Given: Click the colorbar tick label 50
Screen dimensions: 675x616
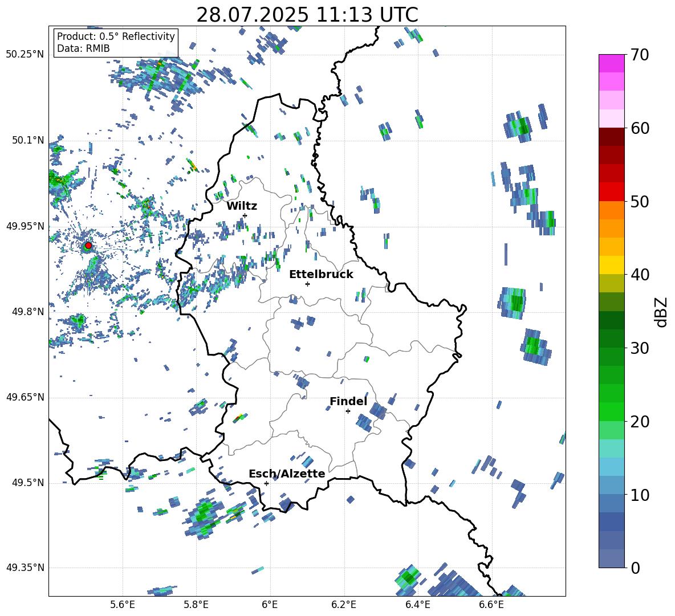Looking at the screenshot, I should point(640,202).
